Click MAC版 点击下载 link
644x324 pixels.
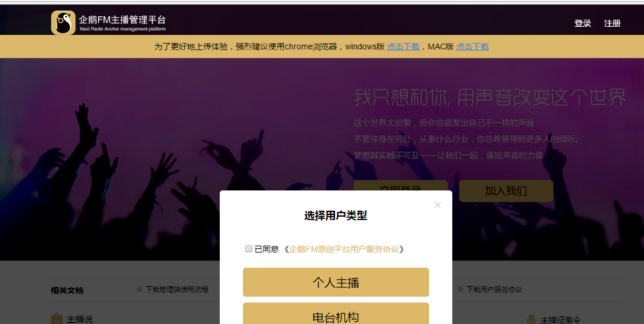pyautogui.click(x=472, y=47)
